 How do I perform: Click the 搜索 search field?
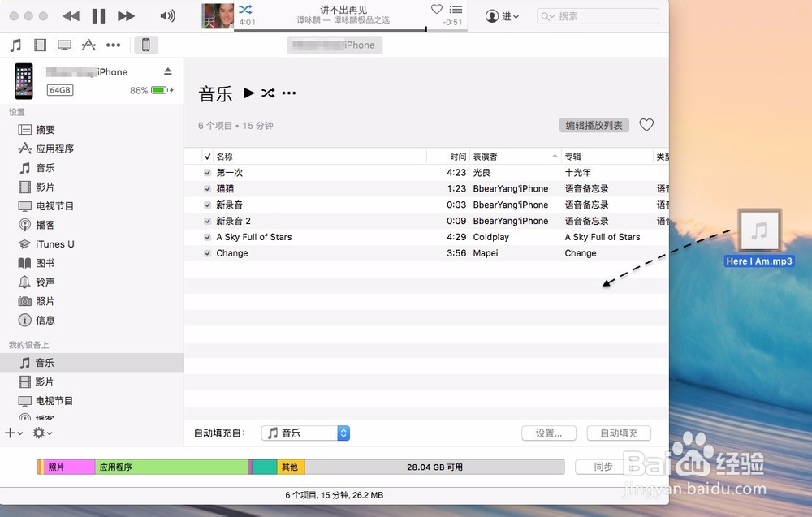pyautogui.click(x=598, y=16)
